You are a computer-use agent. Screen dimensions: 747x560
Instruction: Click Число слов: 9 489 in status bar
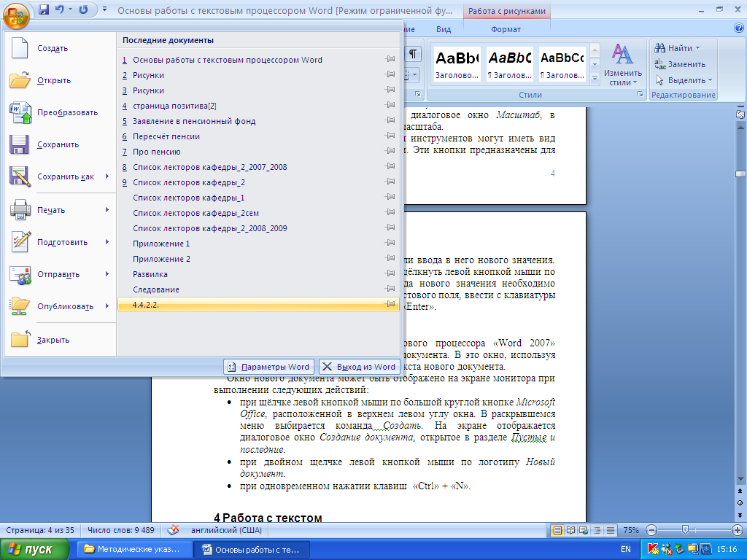[121, 530]
